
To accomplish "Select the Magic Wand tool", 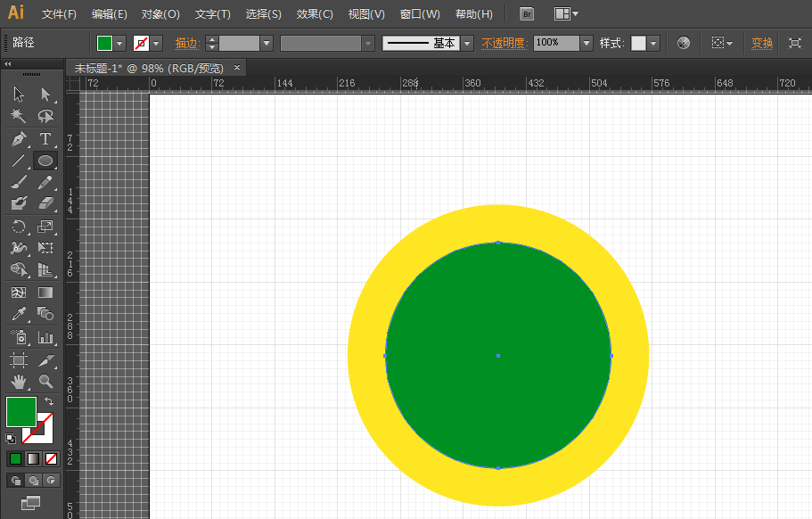I will 18,117.
